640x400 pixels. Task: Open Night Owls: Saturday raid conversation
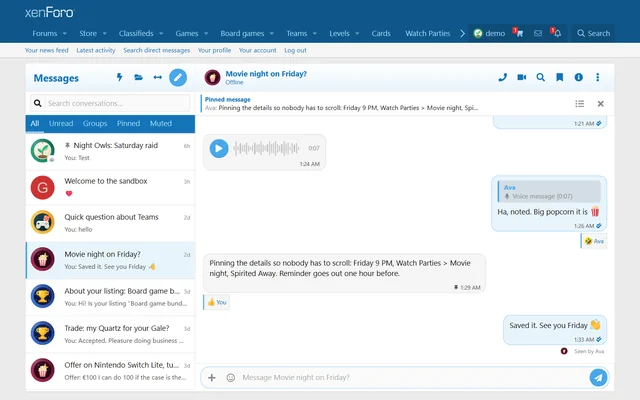click(x=110, y=151)
